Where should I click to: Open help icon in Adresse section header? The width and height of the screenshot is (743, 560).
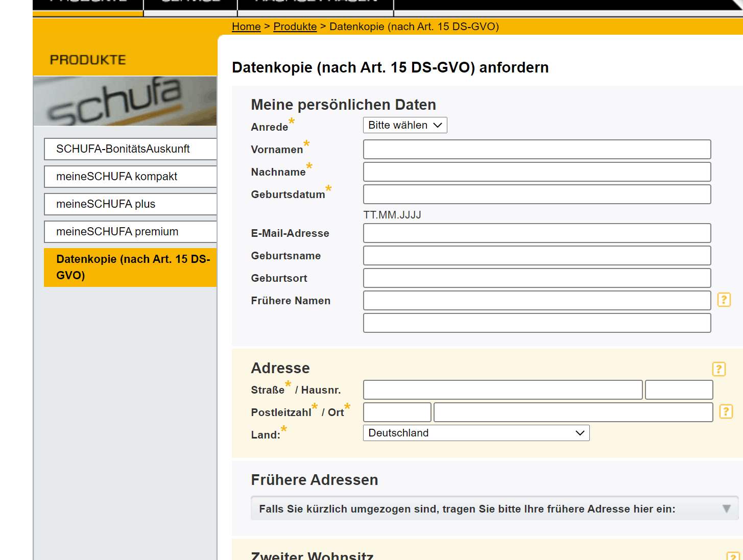point(718,369)
